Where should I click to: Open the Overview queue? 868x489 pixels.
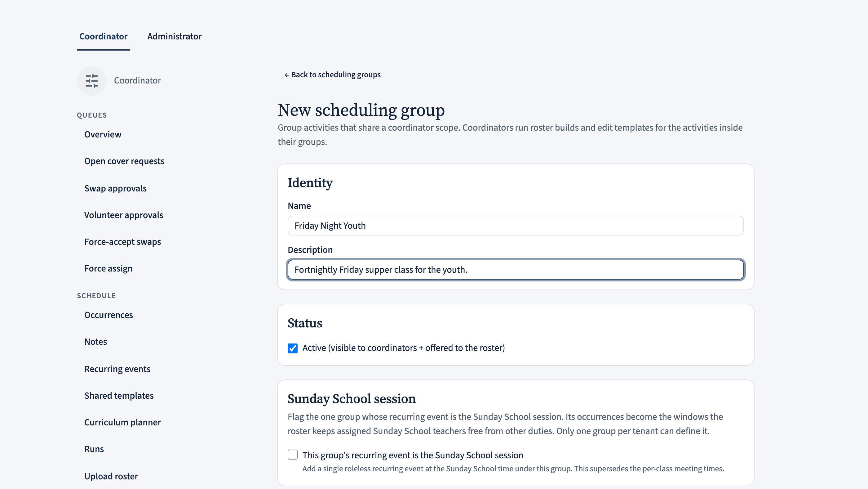[102, 134]
